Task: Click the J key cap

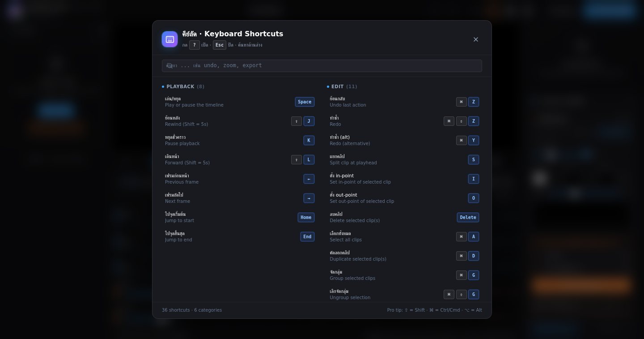Action: (309, 121)
